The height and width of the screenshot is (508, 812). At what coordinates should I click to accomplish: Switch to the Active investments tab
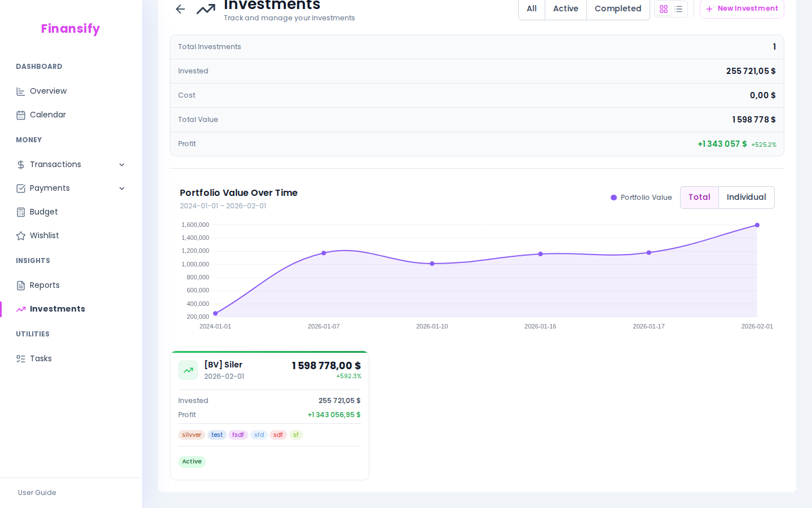click(566, 8)
